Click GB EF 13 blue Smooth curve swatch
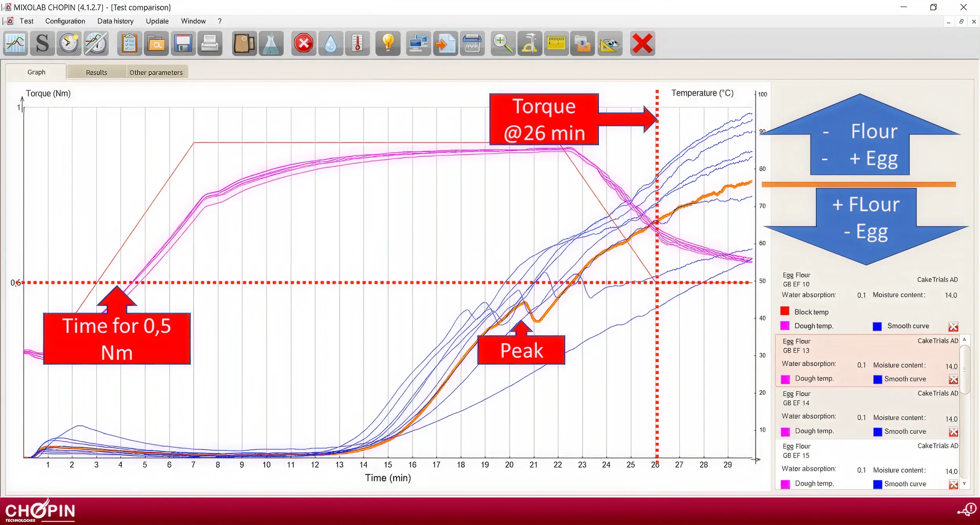 click(878, 379)
